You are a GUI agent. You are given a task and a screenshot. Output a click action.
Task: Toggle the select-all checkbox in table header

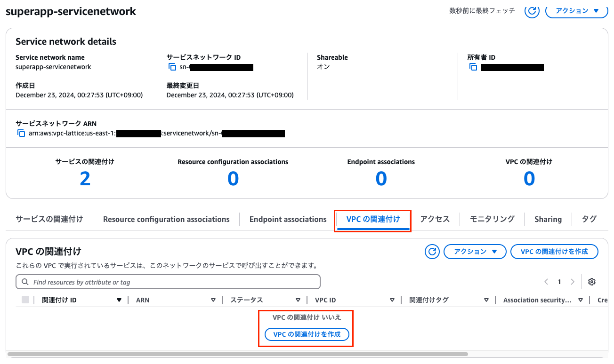25,300
